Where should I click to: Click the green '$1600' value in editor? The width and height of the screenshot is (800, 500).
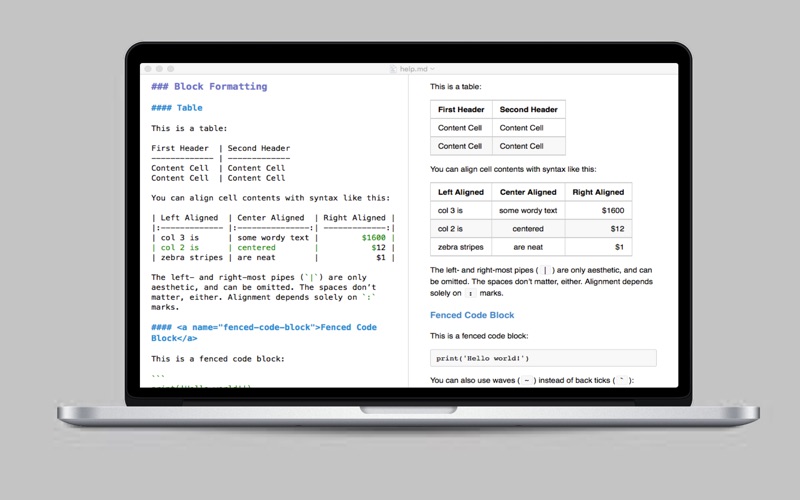pos(373,237)
